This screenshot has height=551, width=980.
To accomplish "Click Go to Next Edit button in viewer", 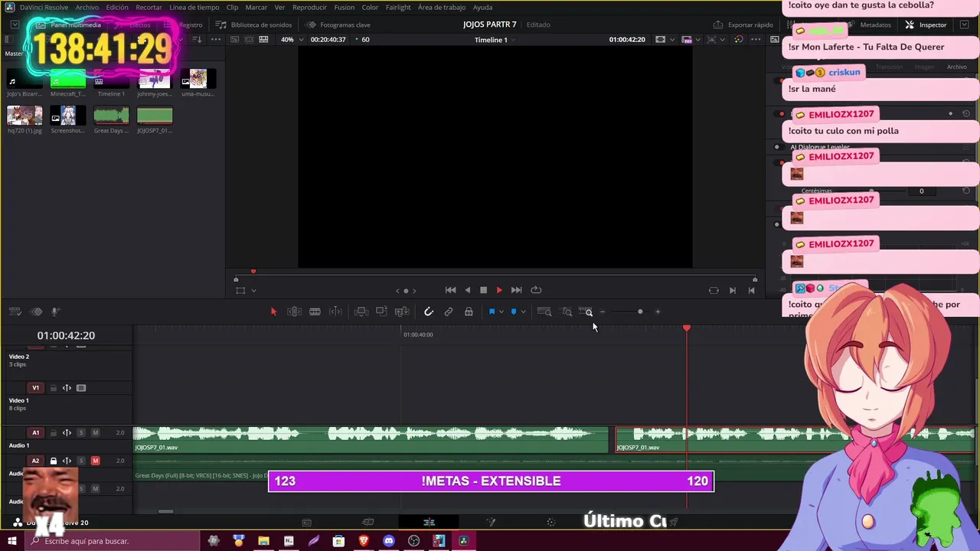I will 732,290.
